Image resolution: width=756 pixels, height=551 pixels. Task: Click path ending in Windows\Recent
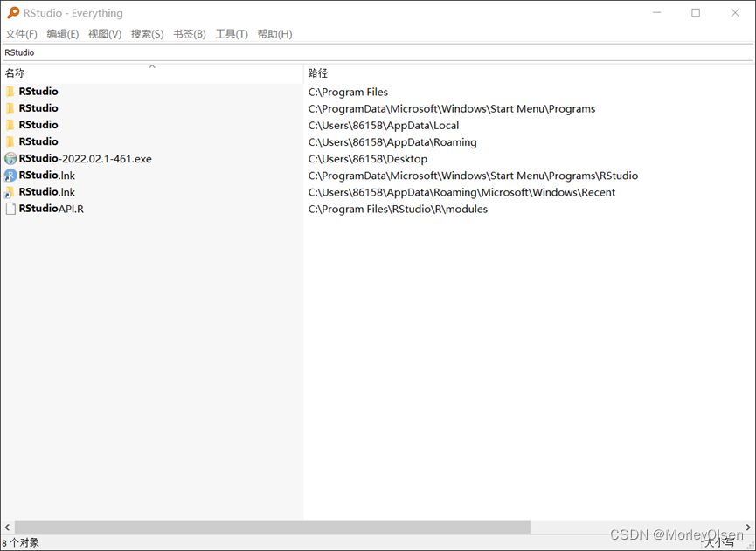pos(461,193)
